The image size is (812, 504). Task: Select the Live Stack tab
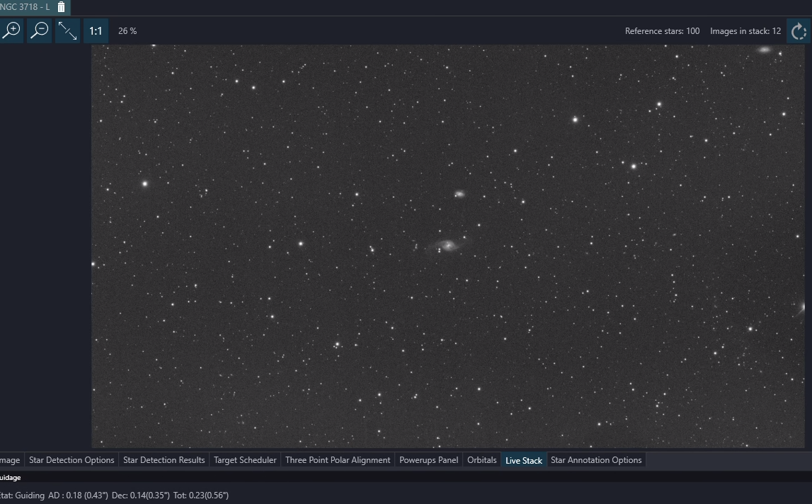524,460
